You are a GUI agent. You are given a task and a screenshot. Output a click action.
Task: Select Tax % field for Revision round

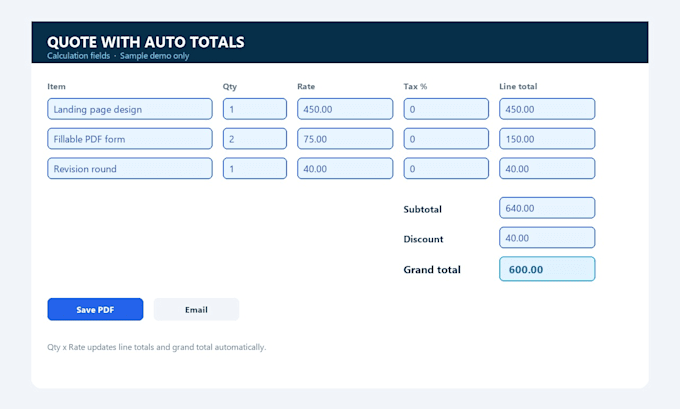pos(446,168)
